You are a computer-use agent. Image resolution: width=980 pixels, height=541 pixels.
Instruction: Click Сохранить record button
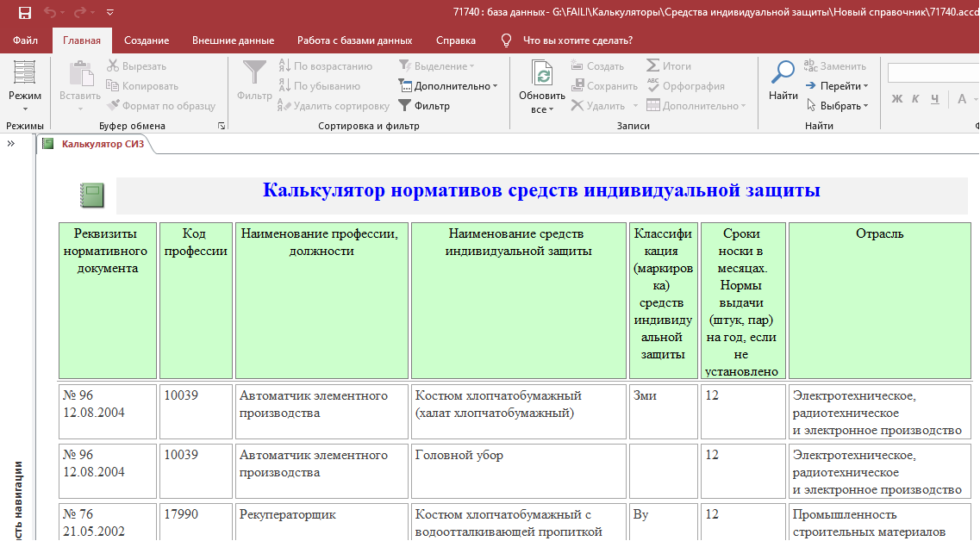[x=604, y=86]
